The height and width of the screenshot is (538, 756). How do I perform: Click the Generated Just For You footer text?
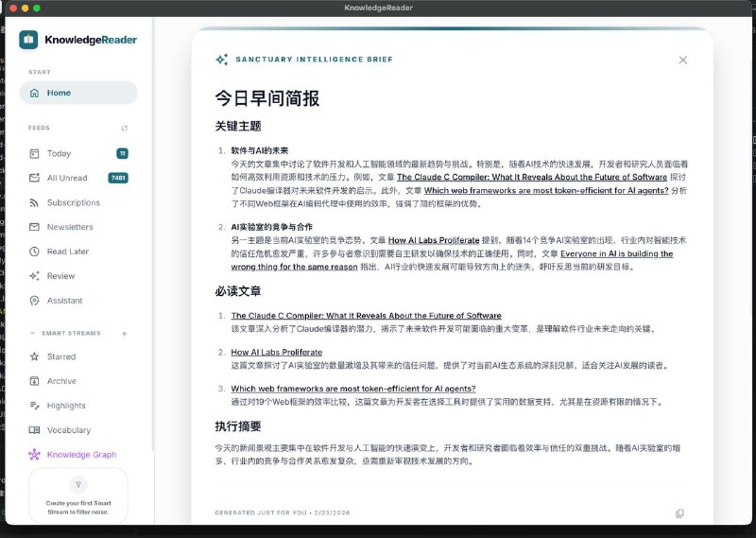coord(283,512)
